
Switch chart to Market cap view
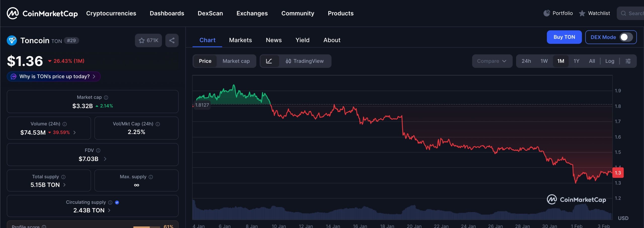(236, 61)
